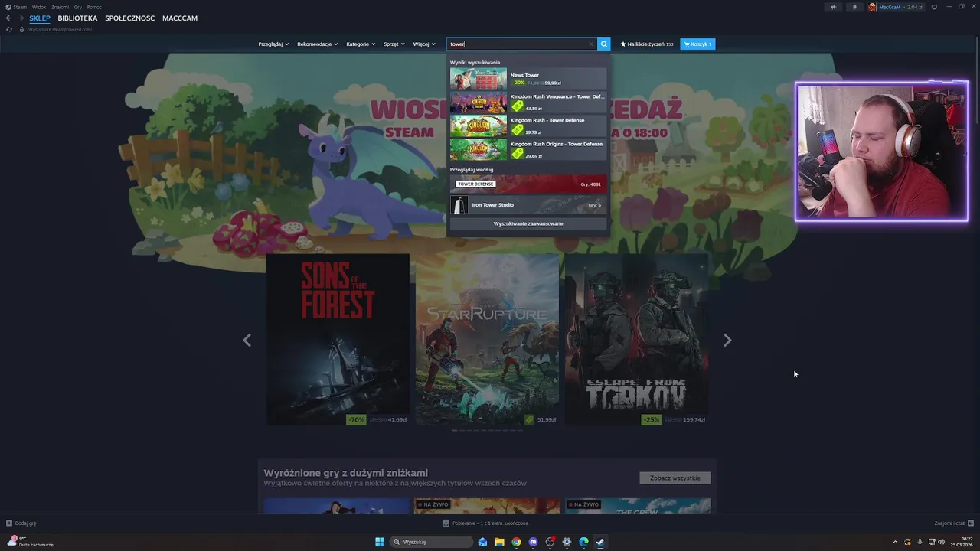Viewport: 980px width, 551px height.
Task: Click Zobacz wszystkie button
Action: (x=675, y=478)
